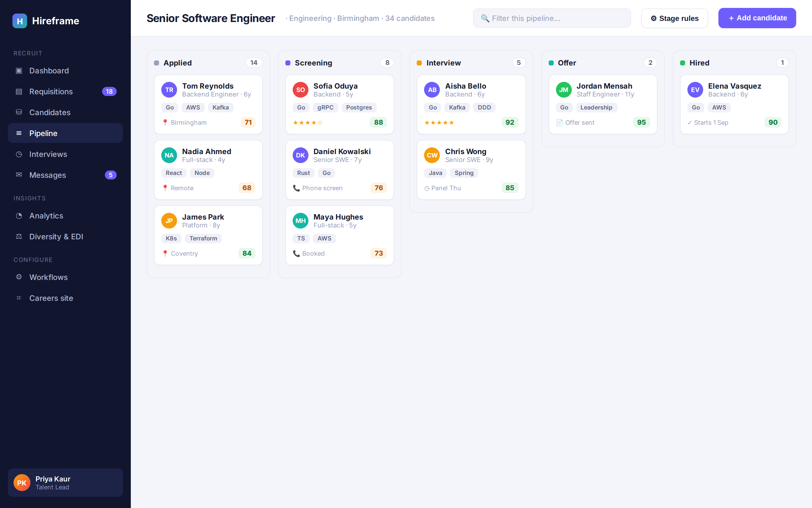Click the Hireframe logo icon
This screenshot has width=812, height=508.
click(x=19, y=21)
